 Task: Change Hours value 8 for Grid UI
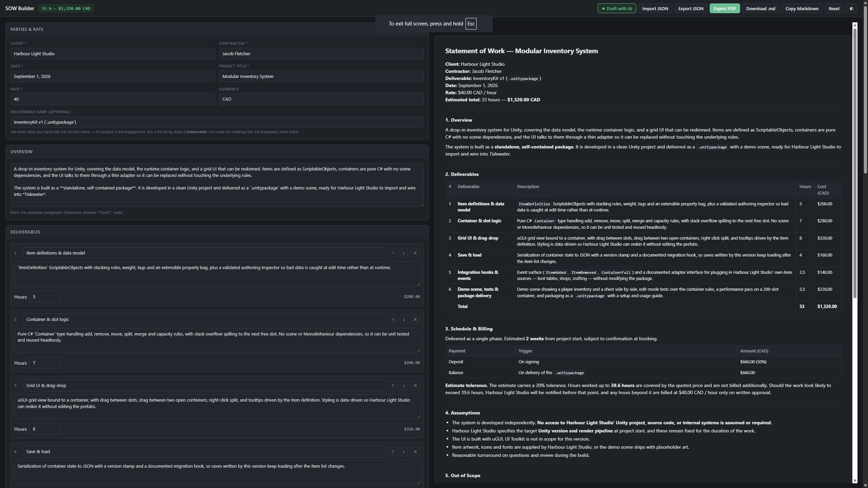[x=45, y=429]
